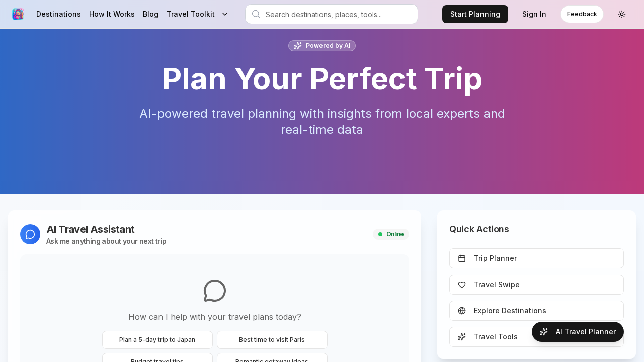Click the AI Travel Assistant chat bubble avatar
Screen dimensions: 644x362
tap(30, 234)
